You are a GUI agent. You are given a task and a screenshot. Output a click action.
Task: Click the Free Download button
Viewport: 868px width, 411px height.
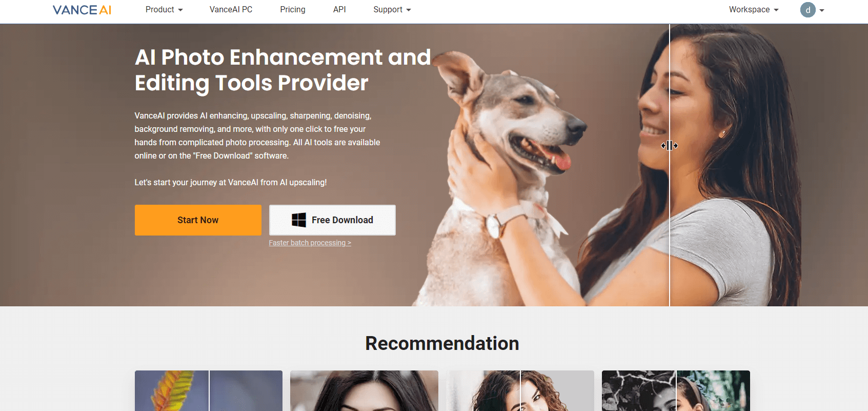(332, 220)
